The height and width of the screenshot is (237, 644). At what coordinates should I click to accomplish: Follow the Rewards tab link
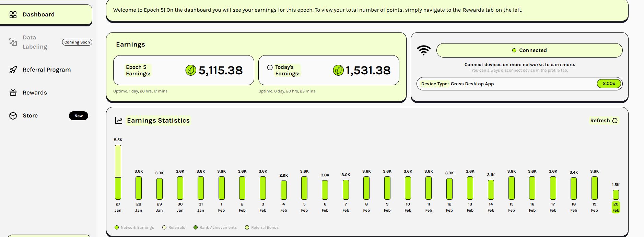tap(478, 10)
